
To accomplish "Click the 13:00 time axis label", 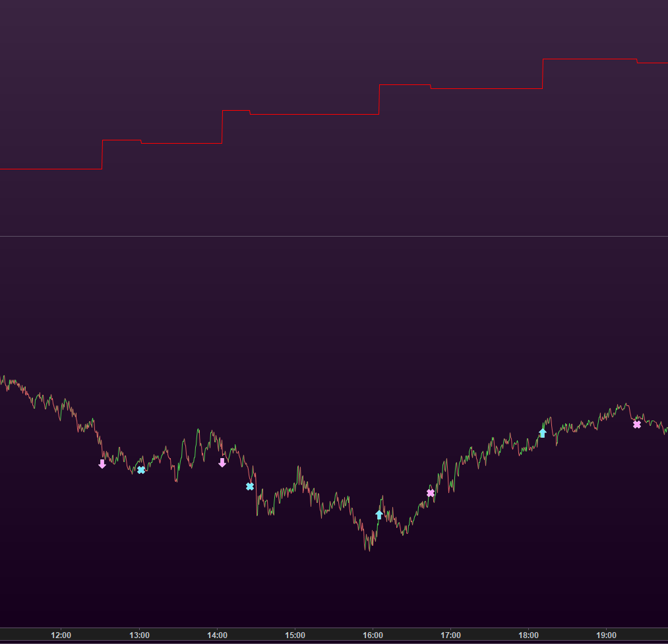I will (139, 635).
